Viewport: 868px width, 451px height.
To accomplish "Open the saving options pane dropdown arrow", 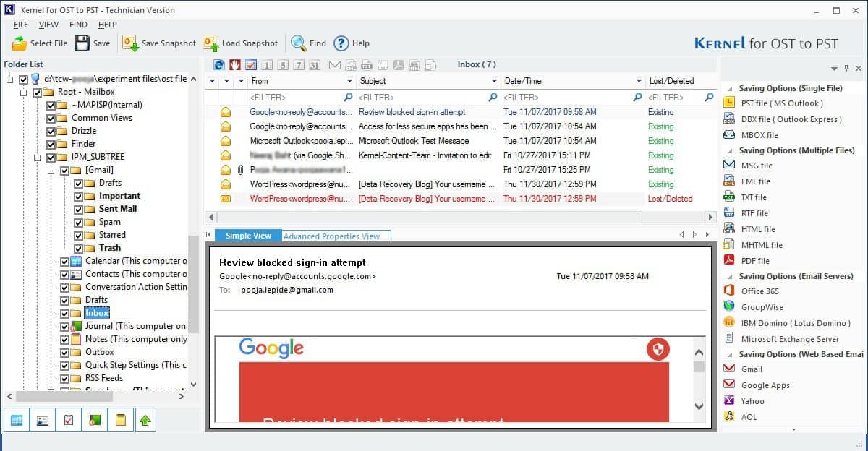I will coord(834,68).
